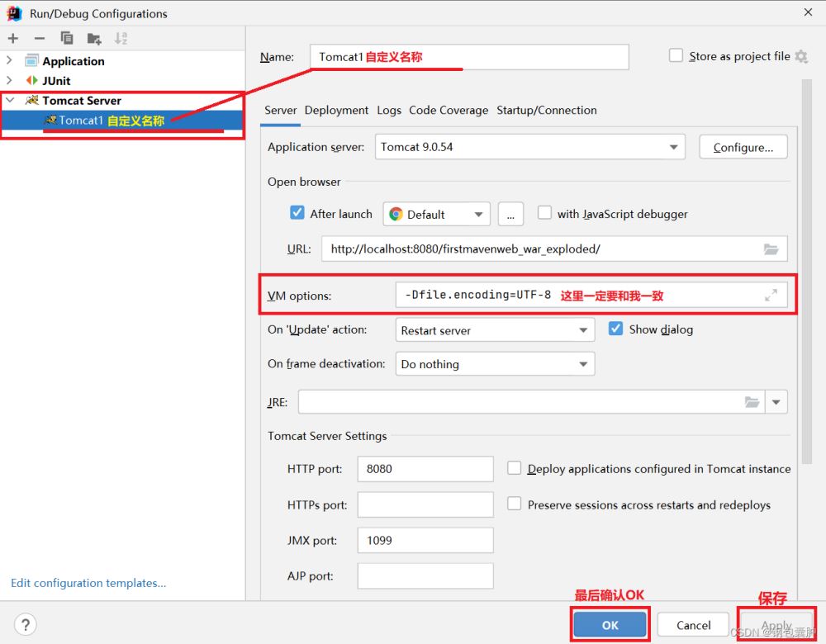This screenshot has height=644, width=826.
Task: Click the empty AJP port field
Action: point(425,575)
